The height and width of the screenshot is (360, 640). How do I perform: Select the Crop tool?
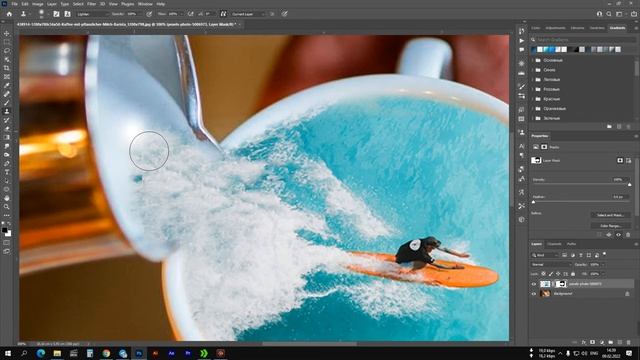(7, 68)
